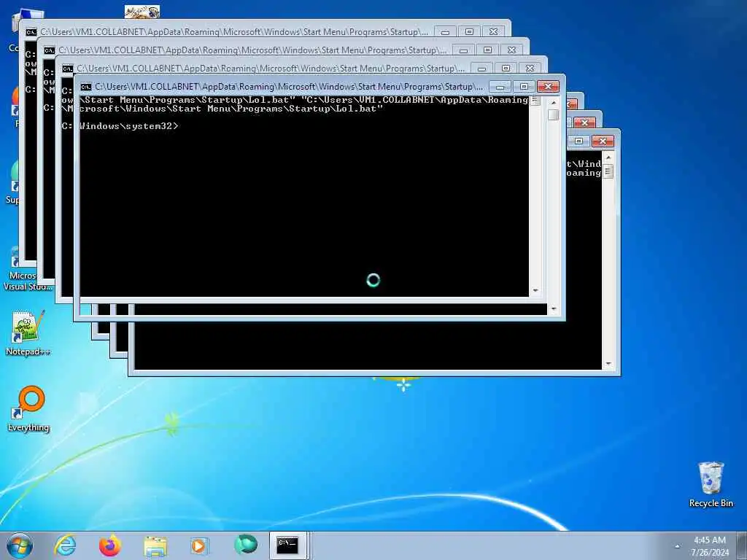
Task: Maximize the front Command Prompt window
Action: click(x=524, y=87)
